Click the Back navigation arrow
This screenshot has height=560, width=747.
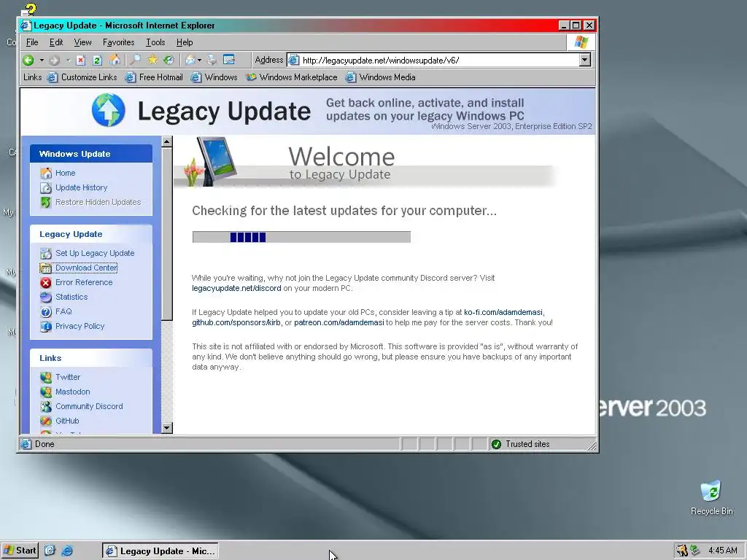pos(28,60)
